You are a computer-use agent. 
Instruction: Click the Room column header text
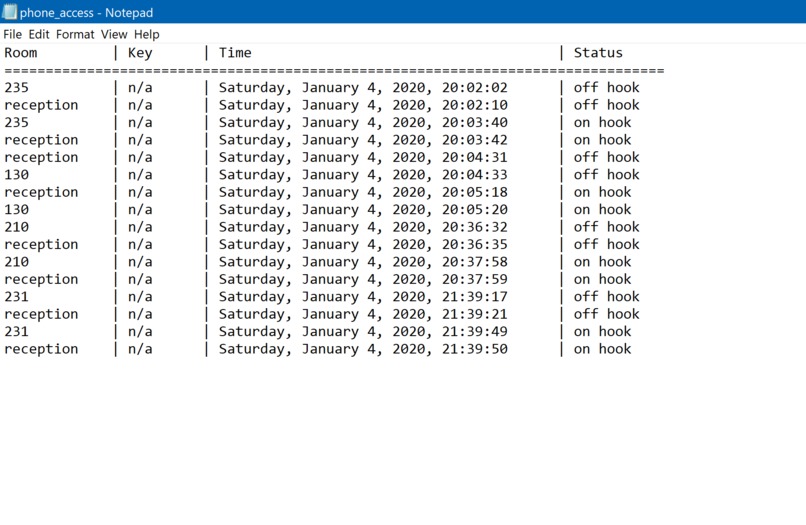click(x=21, y=52)
